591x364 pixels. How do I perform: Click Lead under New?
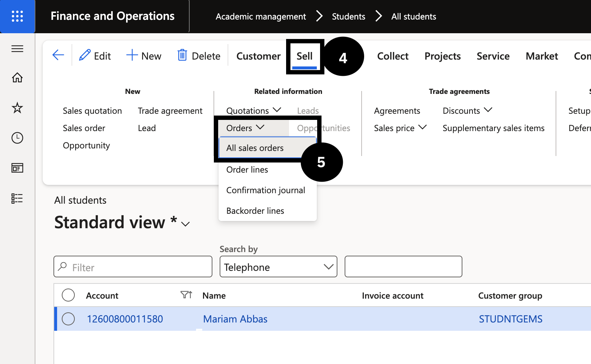pos(147,128)
